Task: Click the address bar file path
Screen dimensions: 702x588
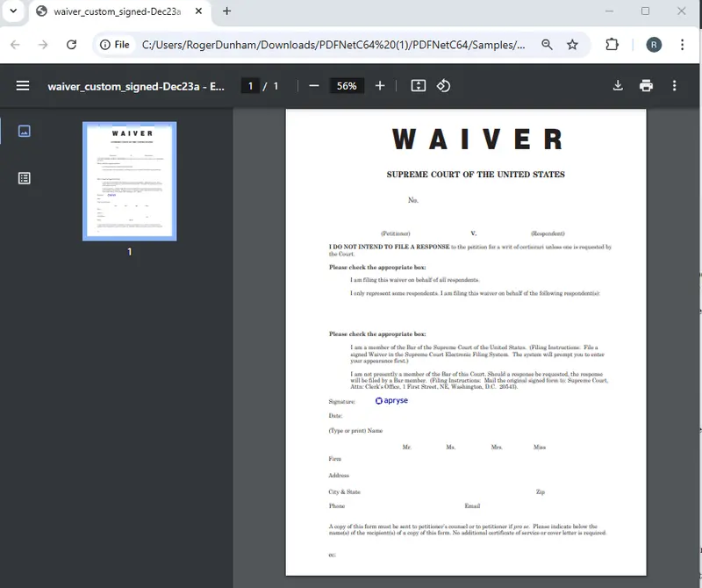Action: pos(333,45)
